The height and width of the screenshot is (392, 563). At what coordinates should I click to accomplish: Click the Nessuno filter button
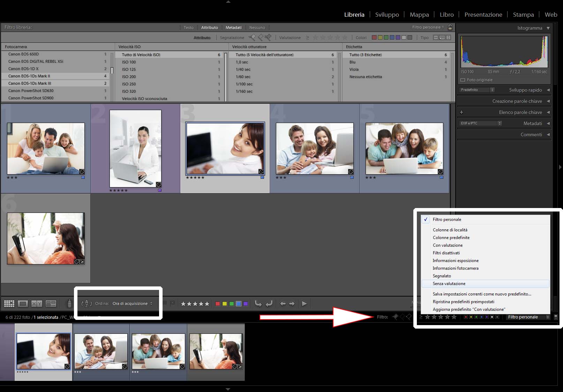(257, 28)
